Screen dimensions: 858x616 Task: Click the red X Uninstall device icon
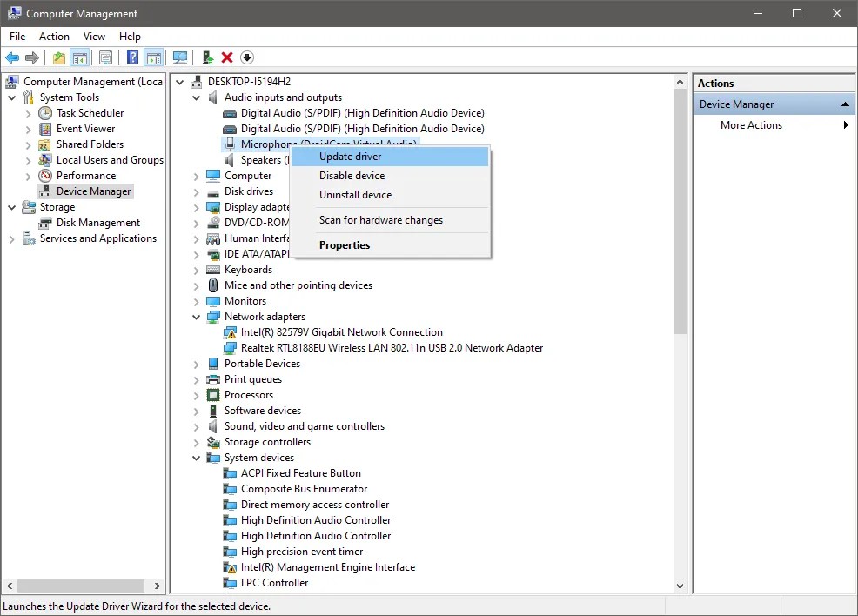(226, 57)
